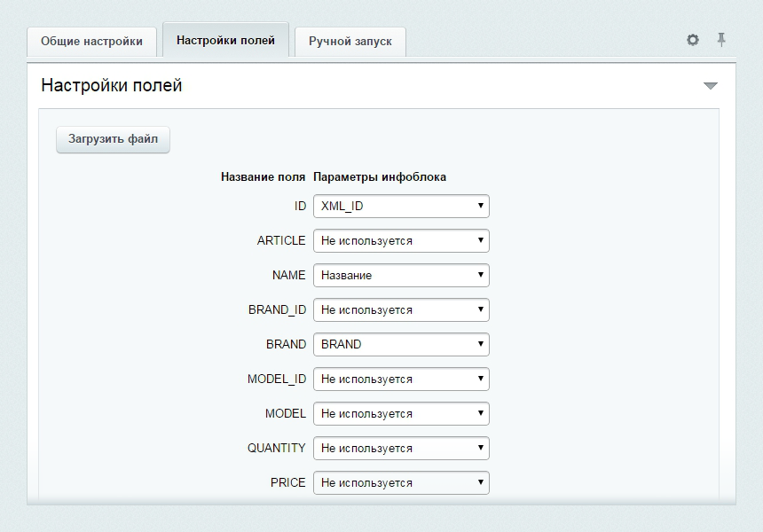This screenshot has width=763, height=532.
Task: Open the QUANTITY parameter dropdown
Action: (401, 448)
